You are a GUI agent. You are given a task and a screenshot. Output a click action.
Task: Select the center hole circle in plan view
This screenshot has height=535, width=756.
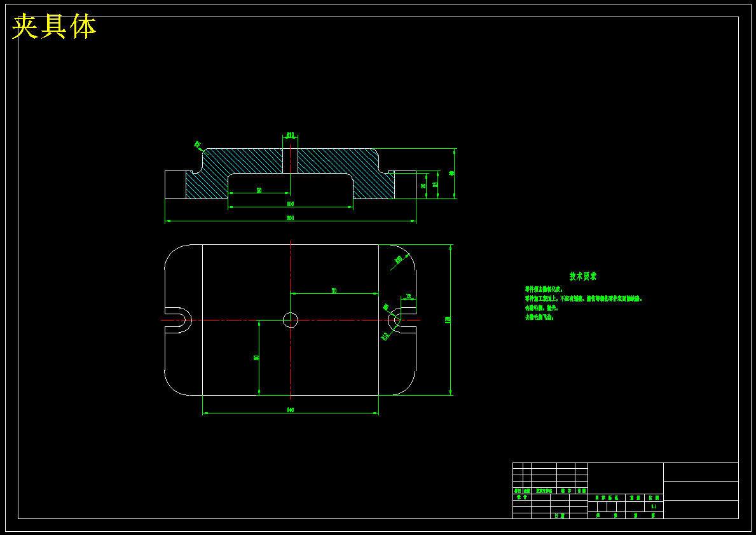point(290,319)
